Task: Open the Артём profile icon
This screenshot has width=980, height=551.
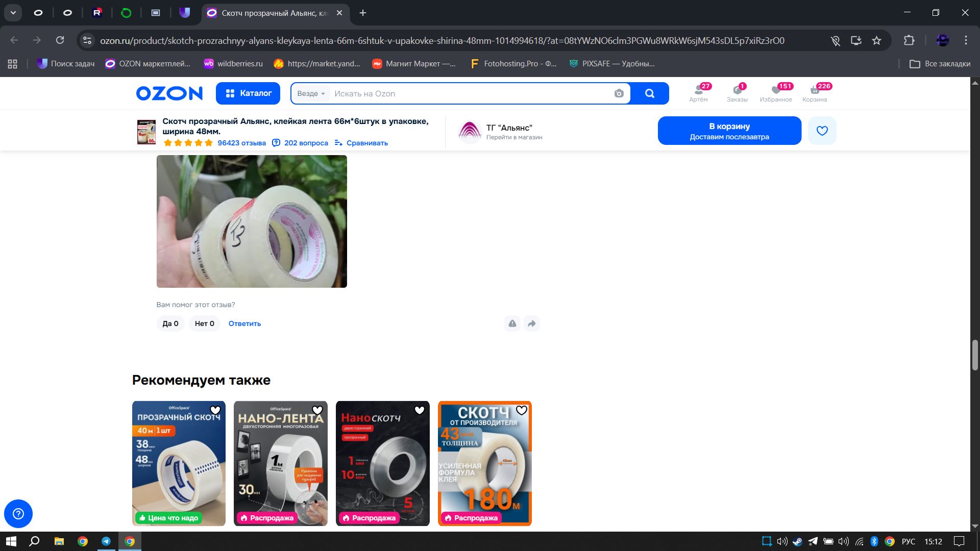Action: point(698,92)
